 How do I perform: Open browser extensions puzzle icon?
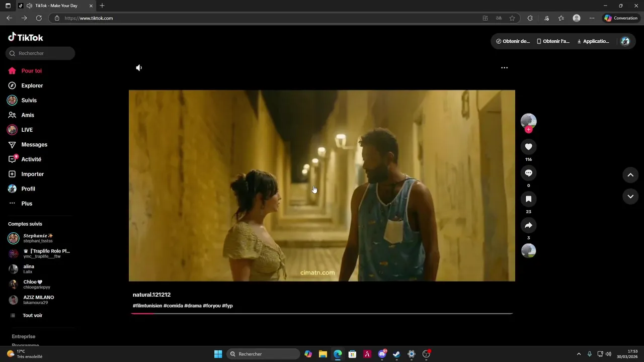click(530, 18)
